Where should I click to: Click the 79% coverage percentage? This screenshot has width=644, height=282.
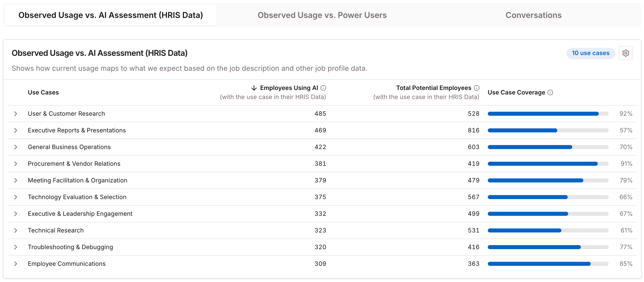(626, 180)
